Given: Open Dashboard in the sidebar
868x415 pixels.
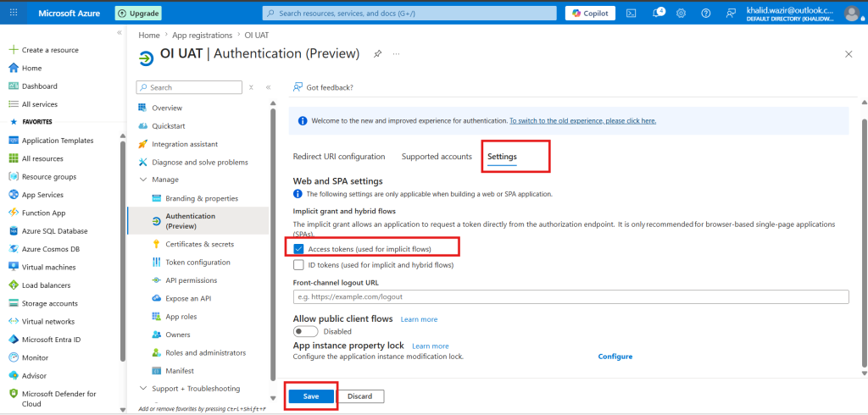Looking at the screenshot, I should [39, 86].
